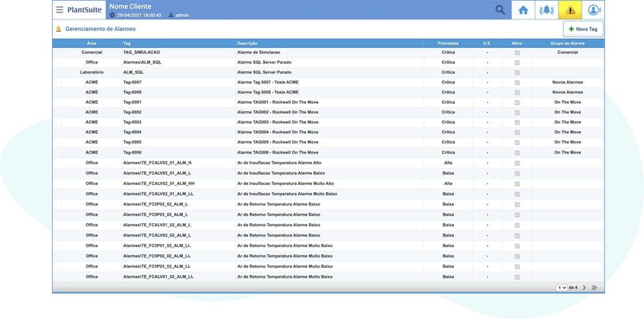644x319 pixels.
Task: Toggle Ativo checkbox for TE_FCALV01_02_ALM_LL
Action: coord(517,277)
